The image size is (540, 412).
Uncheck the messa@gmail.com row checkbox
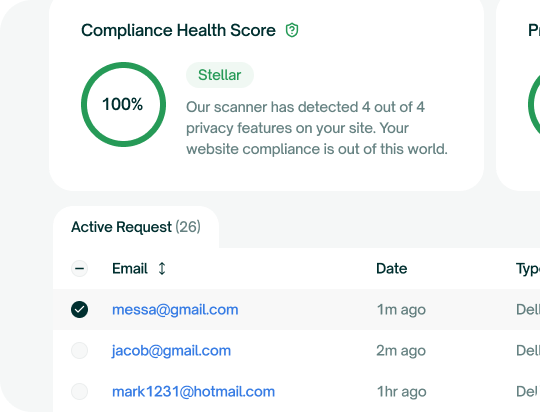click(x=80, y=309)
